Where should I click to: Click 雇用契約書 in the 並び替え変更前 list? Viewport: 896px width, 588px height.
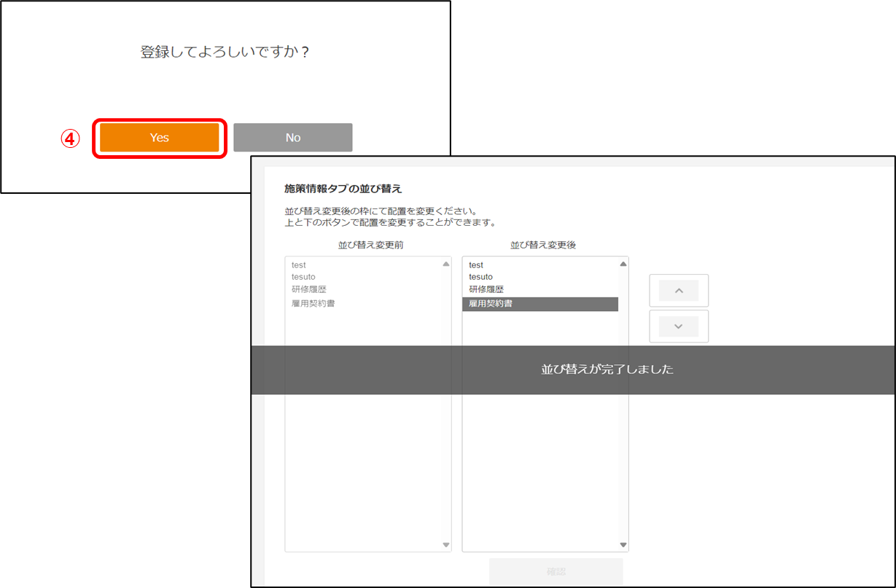(313, 303)
